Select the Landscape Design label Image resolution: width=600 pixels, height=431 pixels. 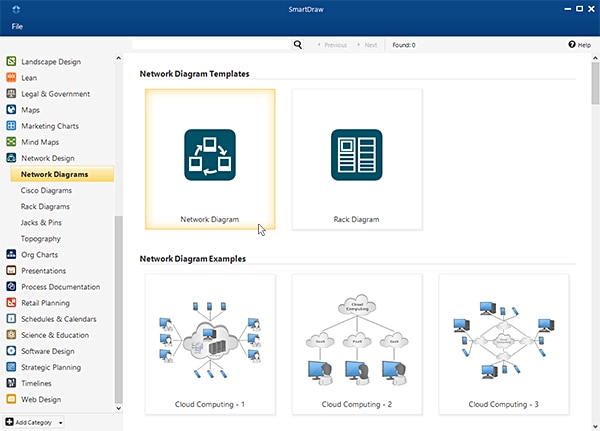(51, 62)
